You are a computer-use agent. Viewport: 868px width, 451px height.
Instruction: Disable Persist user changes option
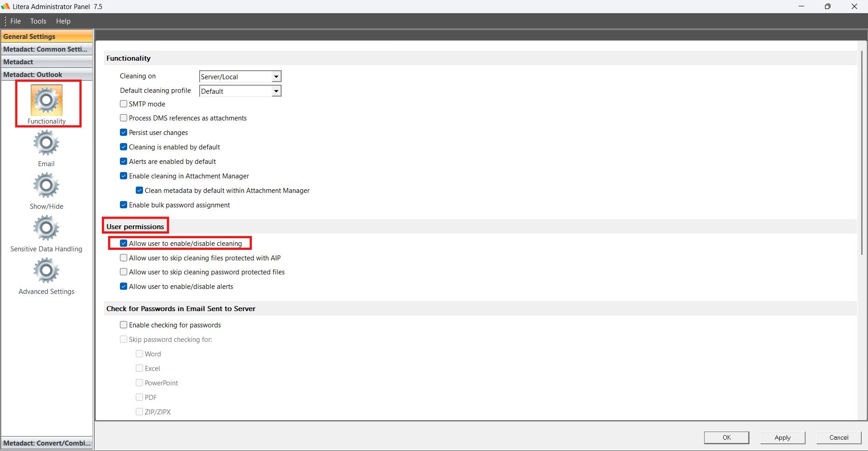[124, 133]
